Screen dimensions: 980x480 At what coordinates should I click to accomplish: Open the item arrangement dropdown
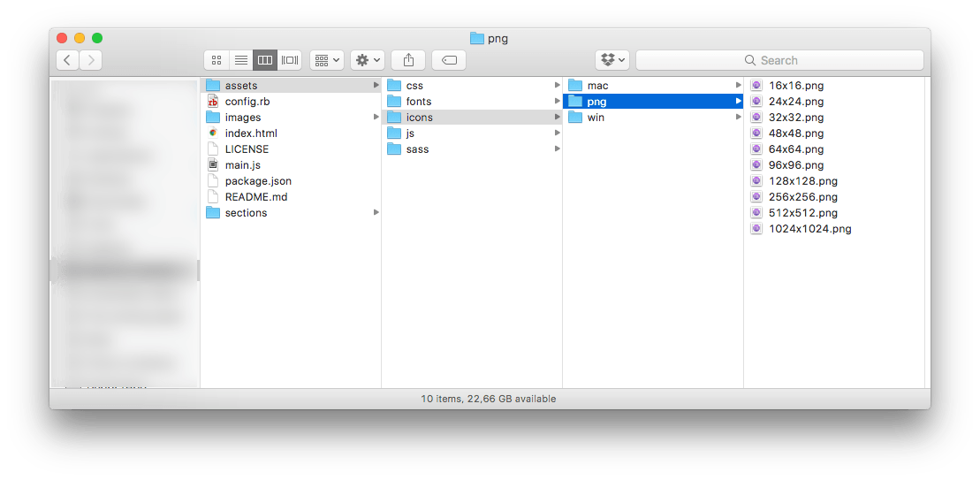pos(327,60)
